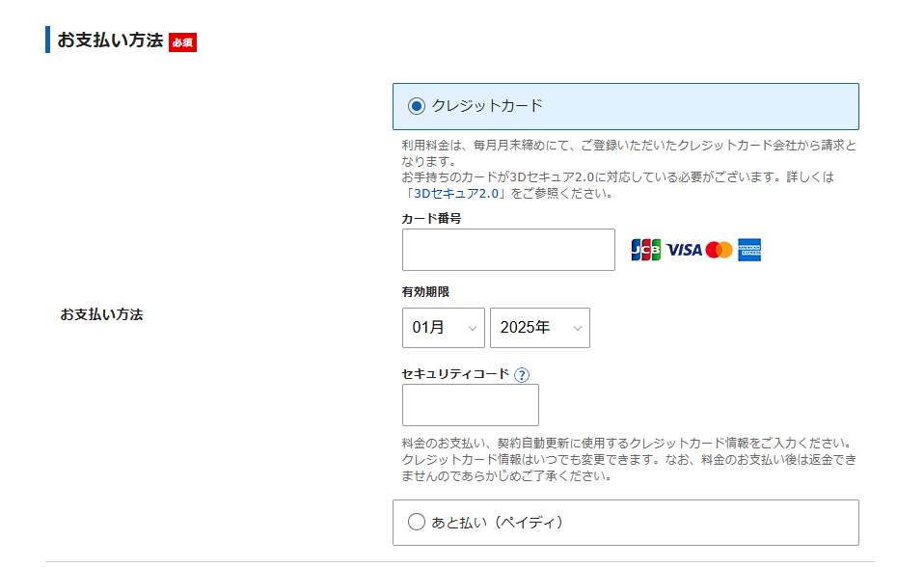Show the セキュリティコード help question icon
Viewport: 924px width, 567px height.
522,374
